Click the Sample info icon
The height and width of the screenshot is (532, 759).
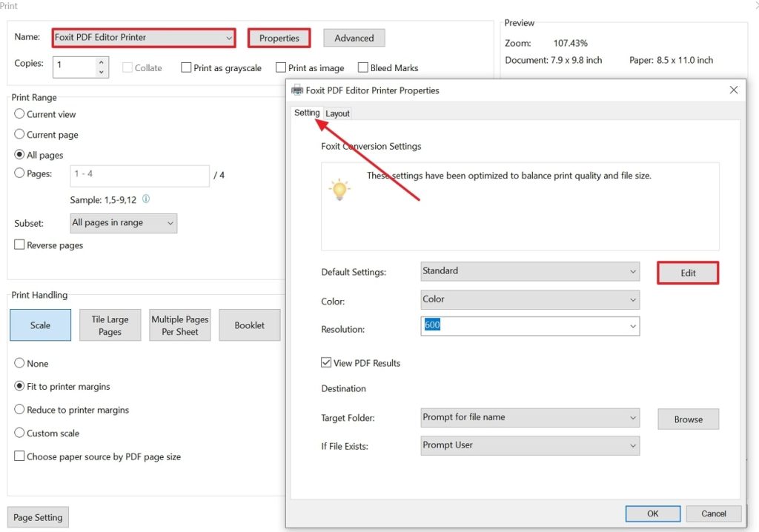(146, 199)
